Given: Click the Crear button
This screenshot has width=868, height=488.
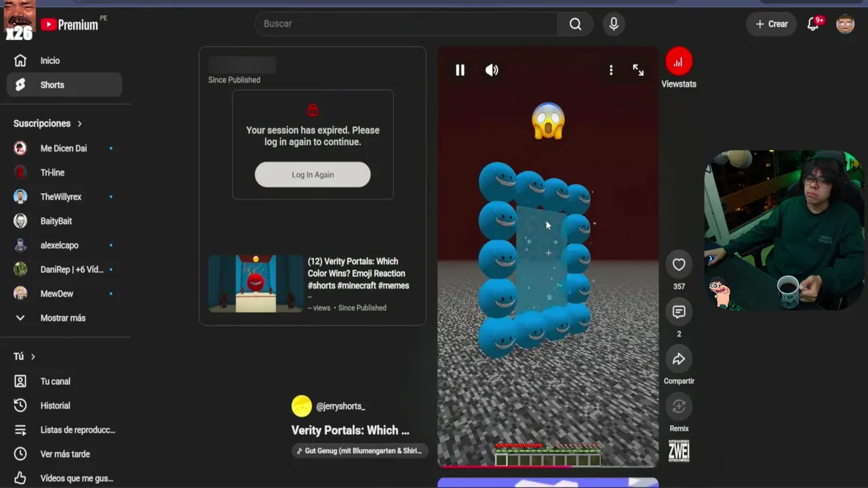Looking at the screenshot, I should [x=772, y=24].
